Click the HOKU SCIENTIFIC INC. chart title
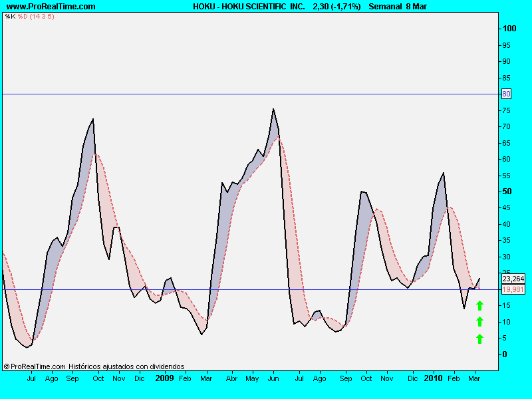 click(x=249, y=7)
